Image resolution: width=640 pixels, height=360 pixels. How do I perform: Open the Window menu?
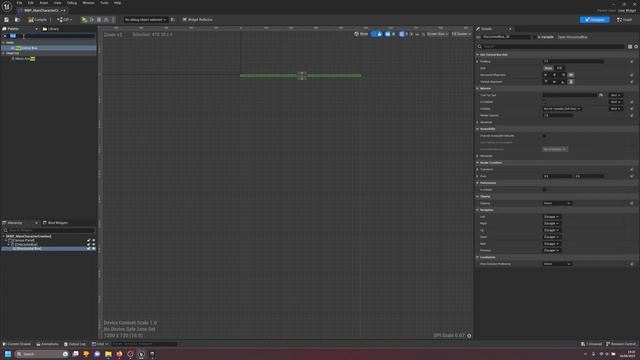(88, 3)
